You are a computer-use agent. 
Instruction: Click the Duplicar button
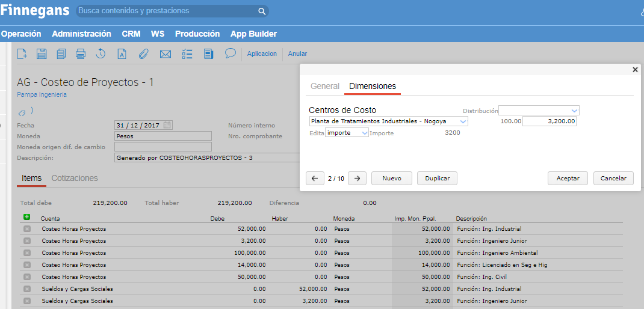[438, 179]
